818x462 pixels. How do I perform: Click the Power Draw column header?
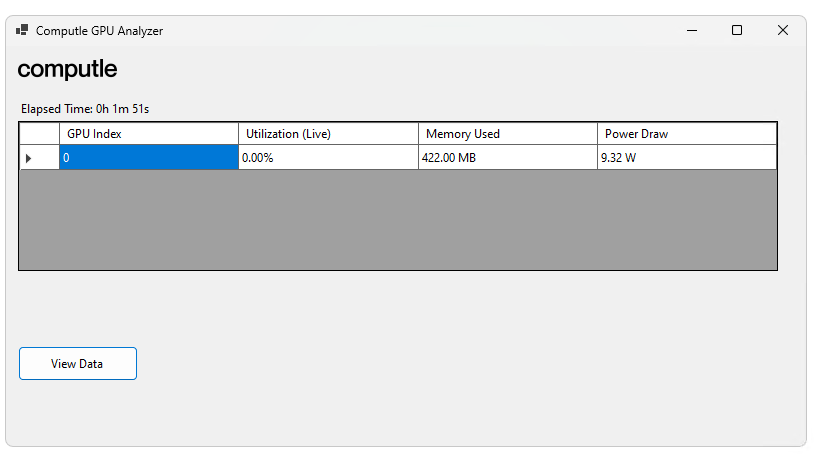tap(687, 134)
